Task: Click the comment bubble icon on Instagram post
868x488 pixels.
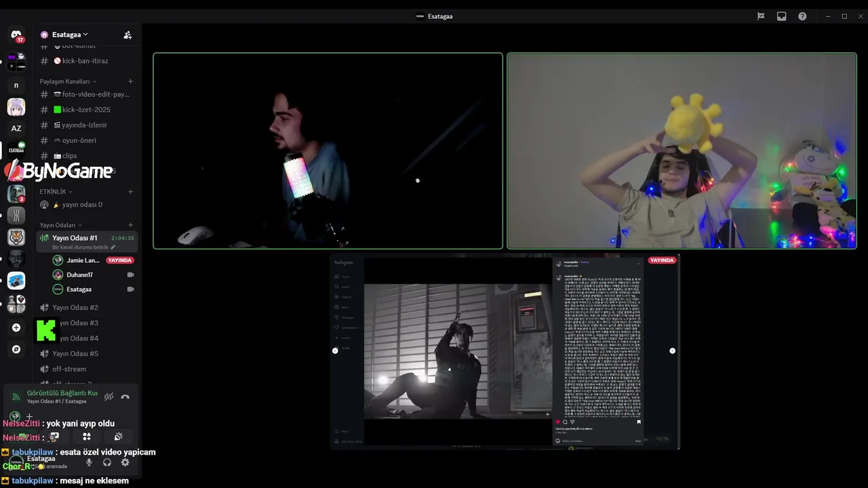Action: (565, 422)
